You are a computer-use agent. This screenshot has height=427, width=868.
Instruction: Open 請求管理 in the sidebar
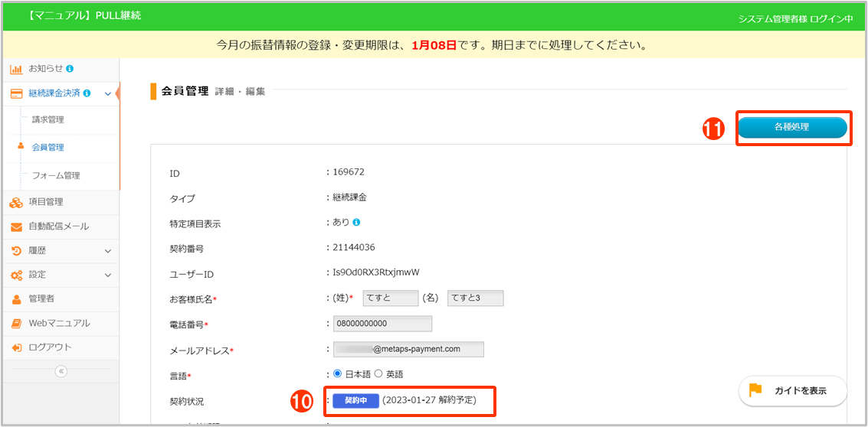tap(47, 119)
